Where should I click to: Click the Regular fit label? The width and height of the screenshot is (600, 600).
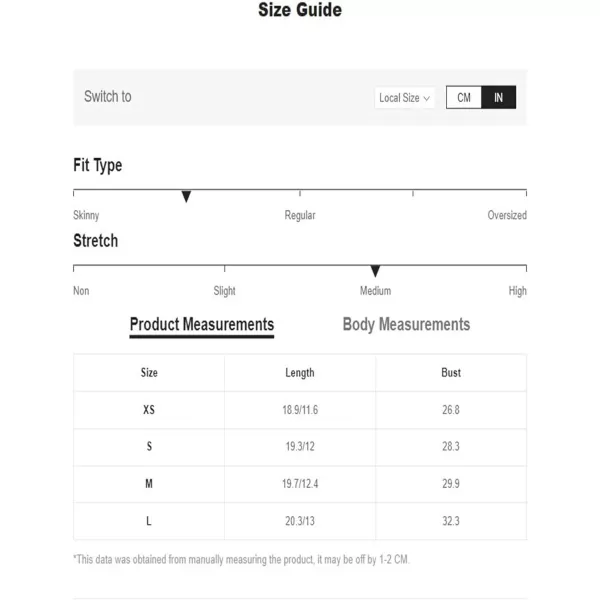(300, 215)
